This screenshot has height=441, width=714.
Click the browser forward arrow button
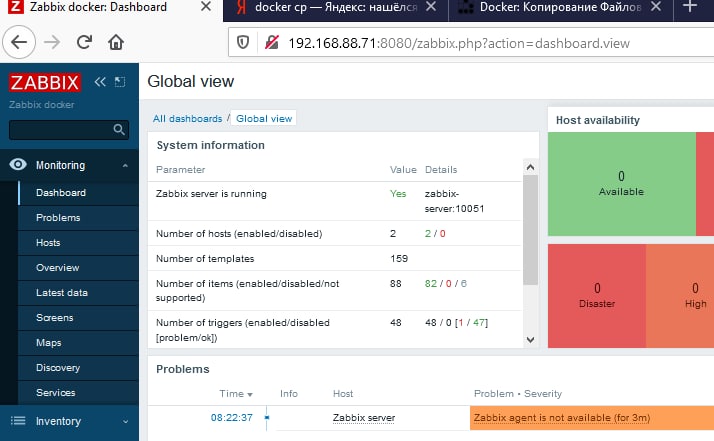(52, 42)
